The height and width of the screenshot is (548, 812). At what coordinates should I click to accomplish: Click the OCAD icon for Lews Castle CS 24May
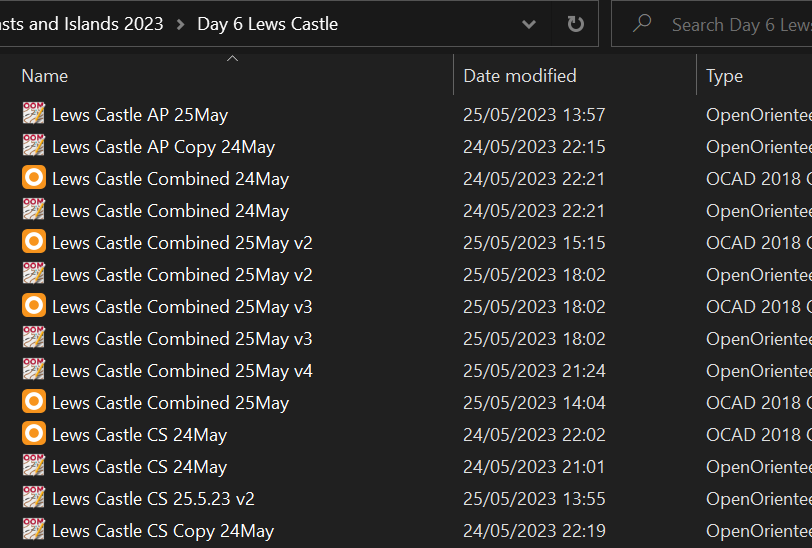point(34,434)
